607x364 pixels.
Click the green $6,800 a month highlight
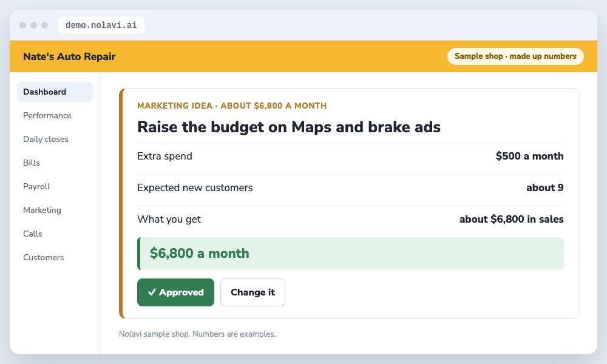(x=350, y=254)
